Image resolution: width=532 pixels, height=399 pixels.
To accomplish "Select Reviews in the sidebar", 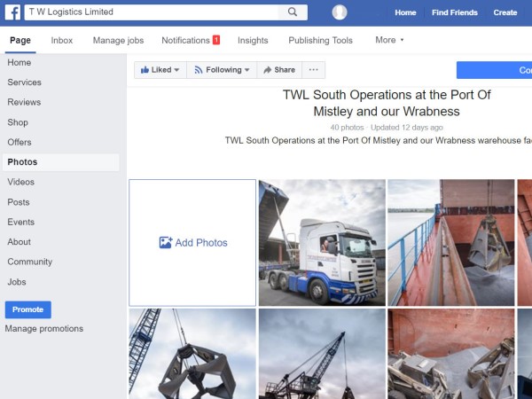I will coord(24,102).
